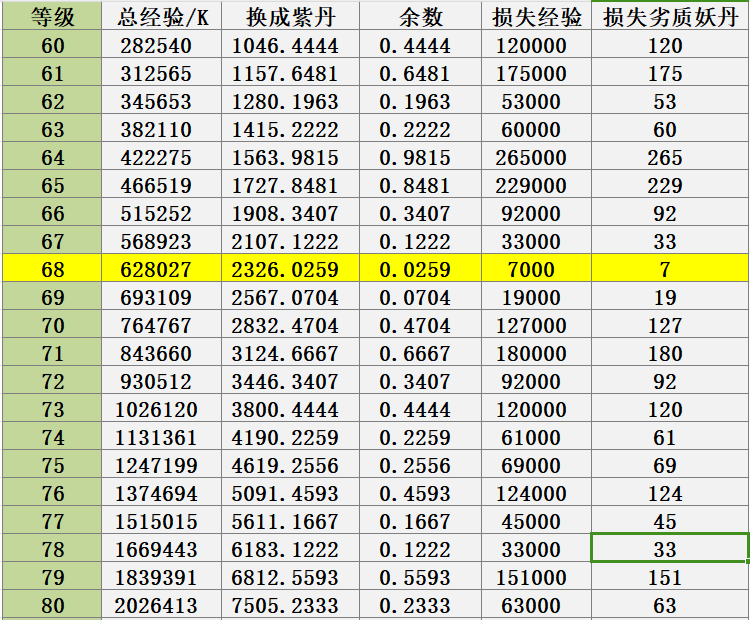This screenshot has width=750, height=620.
Task: Select the 损失劣质妖丹 header cell
Action: [x=670, y=17]
